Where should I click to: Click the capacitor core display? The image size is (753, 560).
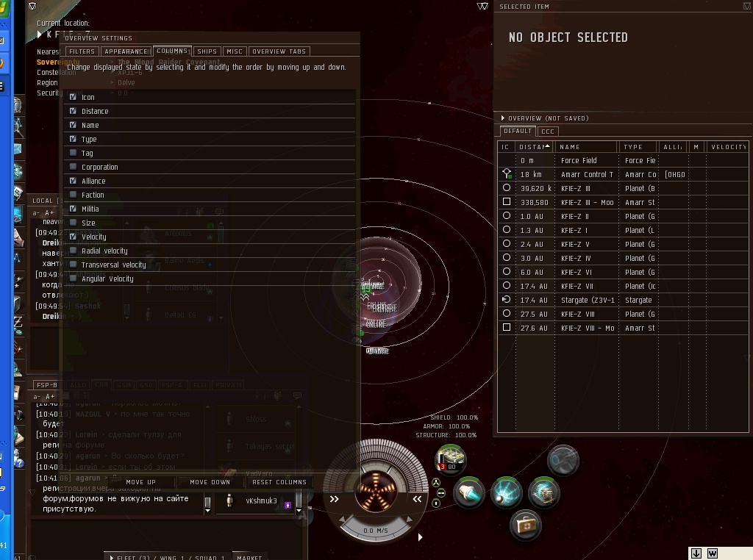(x=376, y=490)
